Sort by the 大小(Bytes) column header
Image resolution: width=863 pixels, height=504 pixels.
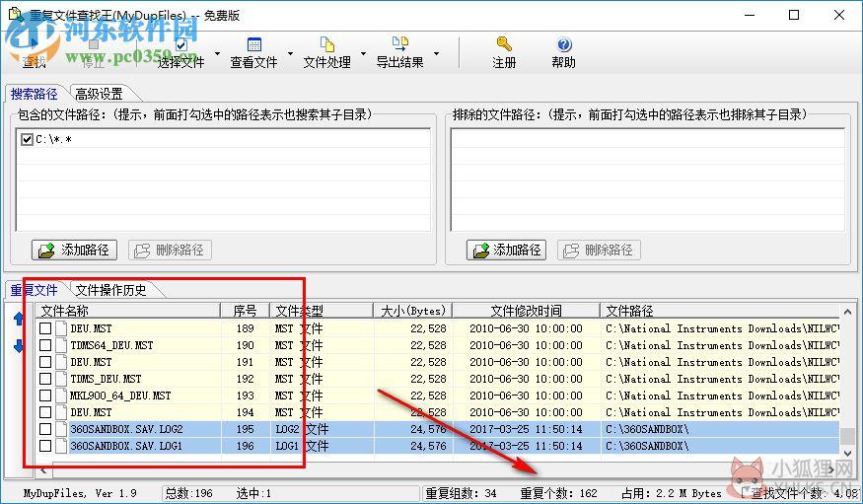coord(413,311)
